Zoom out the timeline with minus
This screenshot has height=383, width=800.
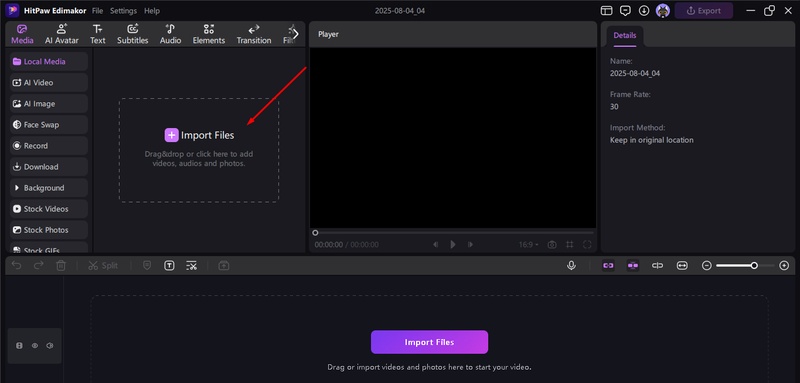[707, 266]
